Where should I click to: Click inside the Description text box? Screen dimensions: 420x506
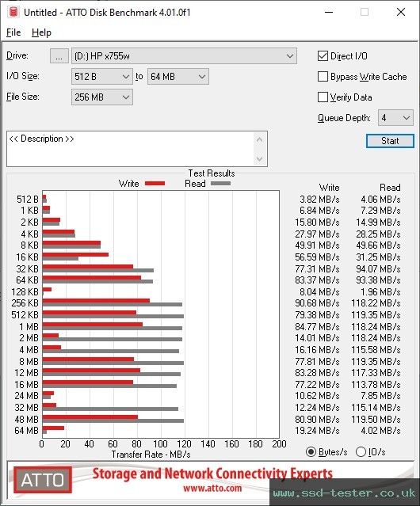pos(131,149)
